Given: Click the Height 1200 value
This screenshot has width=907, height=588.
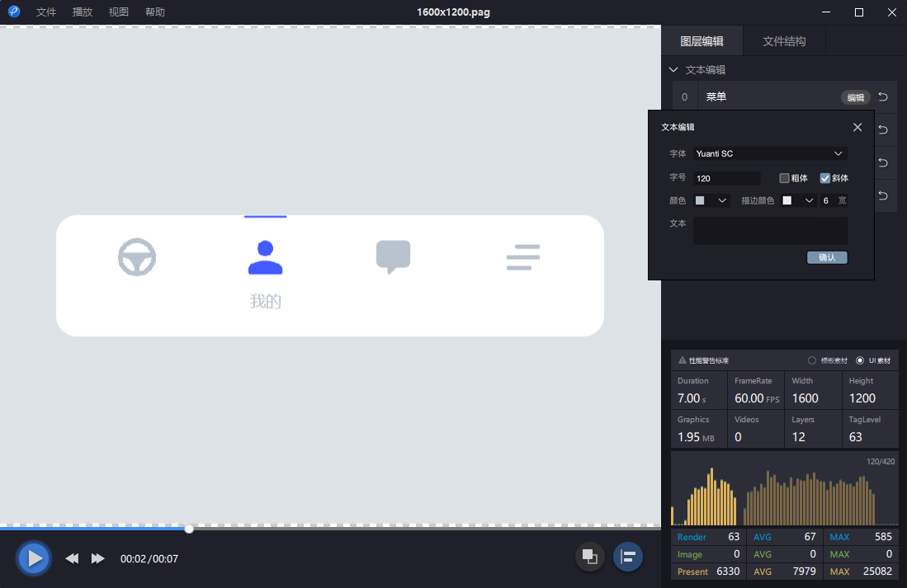Looking at the screenshot, I should point(862,398).
